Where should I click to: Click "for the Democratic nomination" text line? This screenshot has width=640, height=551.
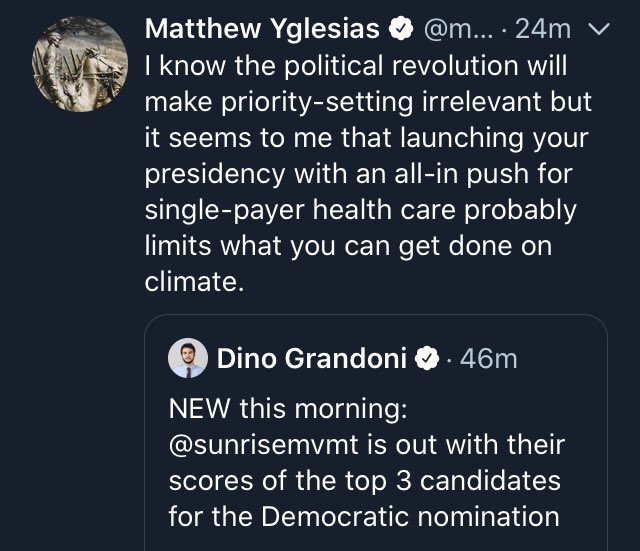click(x=363, y=517)
